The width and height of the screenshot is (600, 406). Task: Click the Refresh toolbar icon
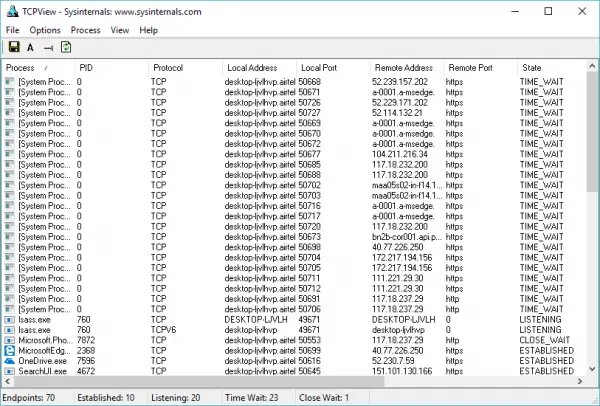(66, 47)
